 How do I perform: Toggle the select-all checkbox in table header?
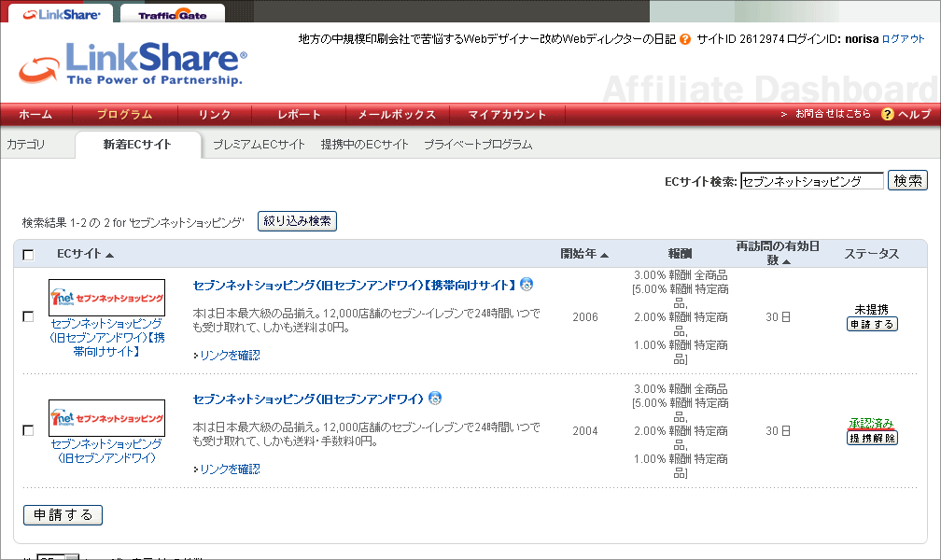pyautogui.click(x=28, y=255)
